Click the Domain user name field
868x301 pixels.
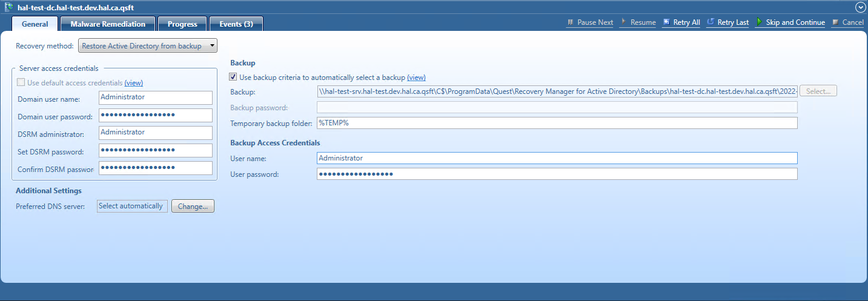pos(156,98)
